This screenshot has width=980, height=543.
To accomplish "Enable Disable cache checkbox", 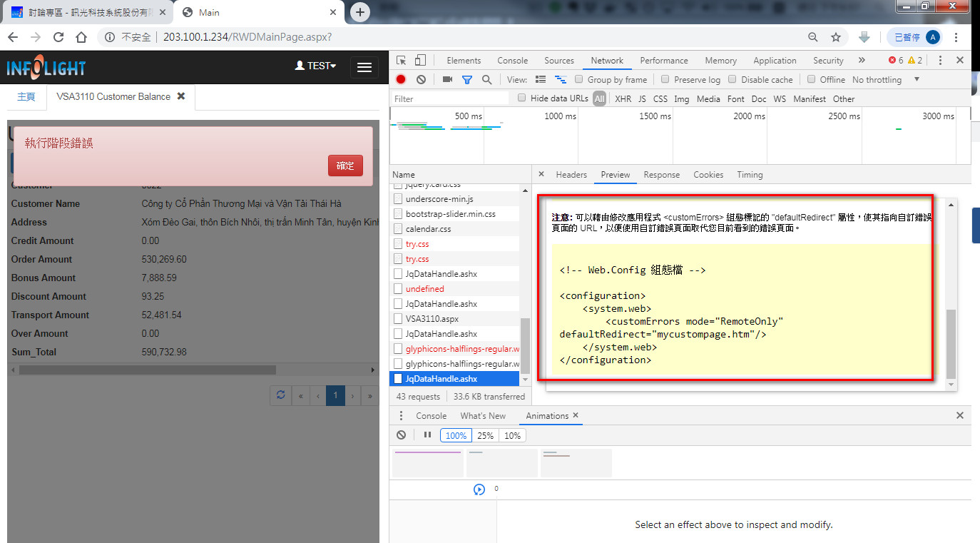I will click(x=733, y=79).
